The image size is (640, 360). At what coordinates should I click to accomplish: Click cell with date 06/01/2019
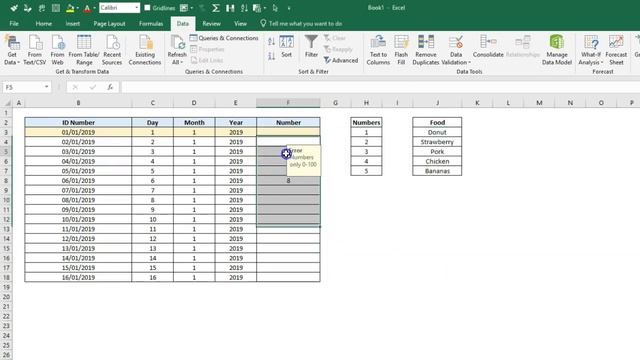[78, 180]
